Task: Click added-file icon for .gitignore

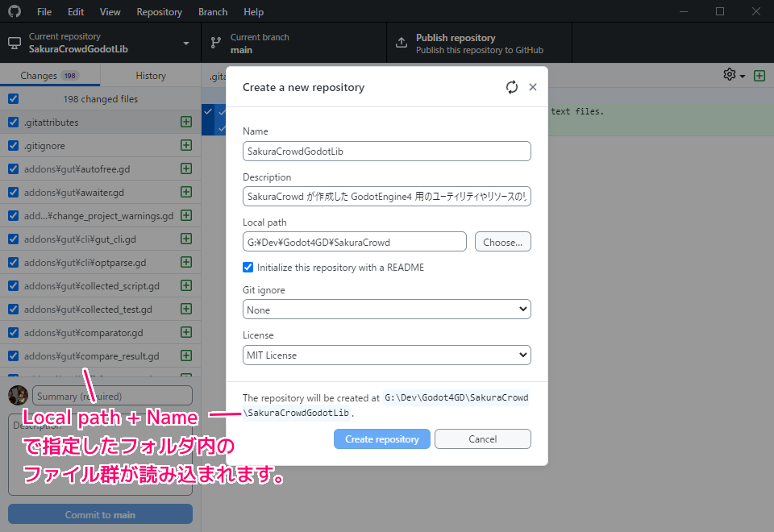Action: tap(186, 145)
